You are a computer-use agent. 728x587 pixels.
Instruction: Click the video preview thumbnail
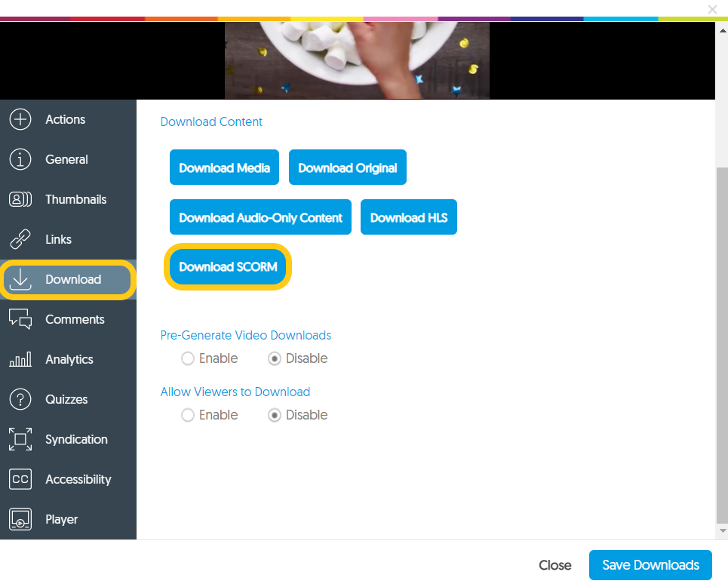coord(357,60)
